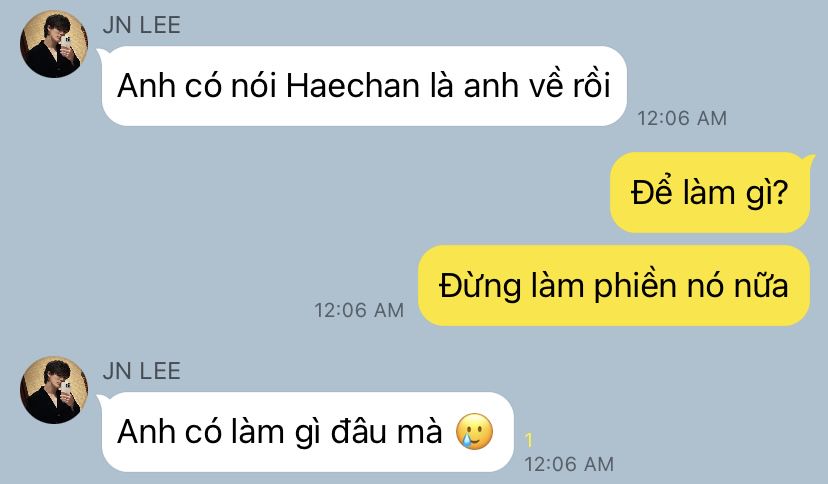Tap JN LEE's avatar beside the last message
This screenshot has width=828, height=484.
(54, 390)
